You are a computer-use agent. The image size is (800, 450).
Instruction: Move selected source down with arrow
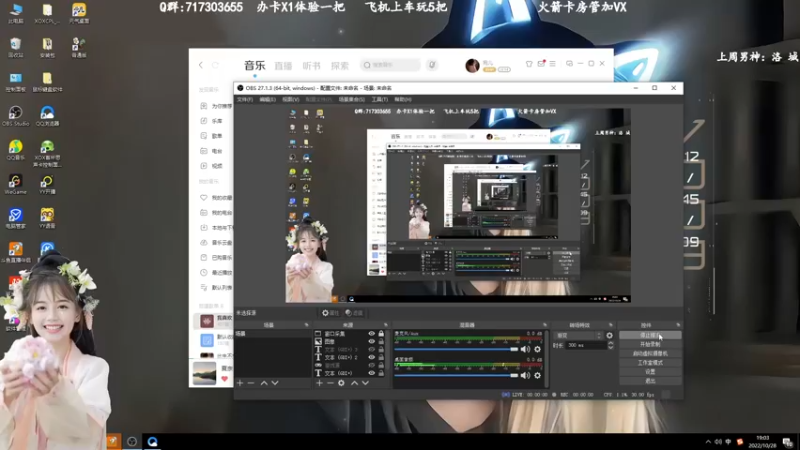tap(365, 383)
